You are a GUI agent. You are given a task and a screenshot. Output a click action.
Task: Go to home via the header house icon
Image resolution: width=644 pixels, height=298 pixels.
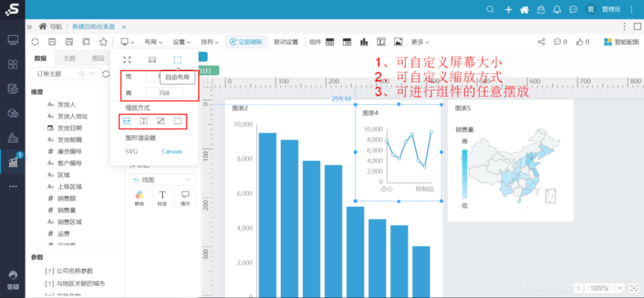coord(524,9)
